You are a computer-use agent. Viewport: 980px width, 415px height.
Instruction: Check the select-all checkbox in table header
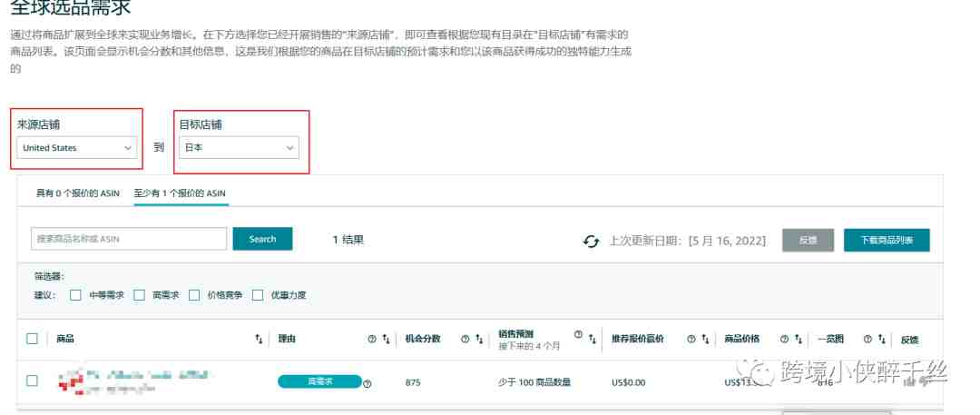[32, 339]
